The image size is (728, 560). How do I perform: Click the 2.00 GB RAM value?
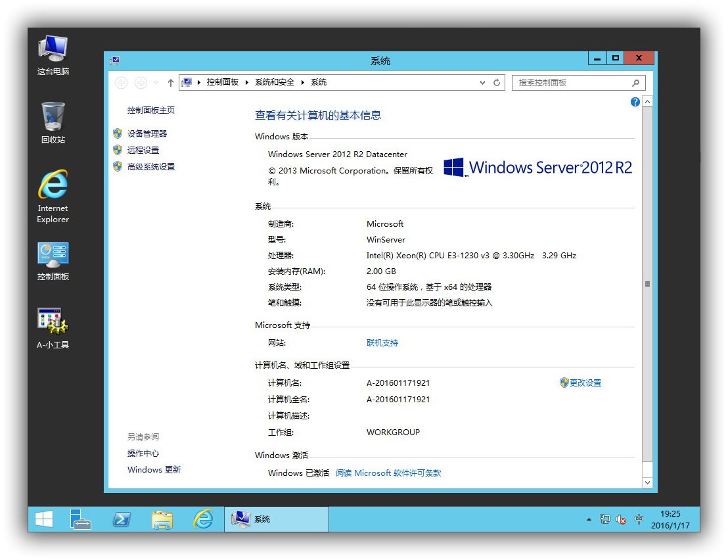tap(381, 271)
